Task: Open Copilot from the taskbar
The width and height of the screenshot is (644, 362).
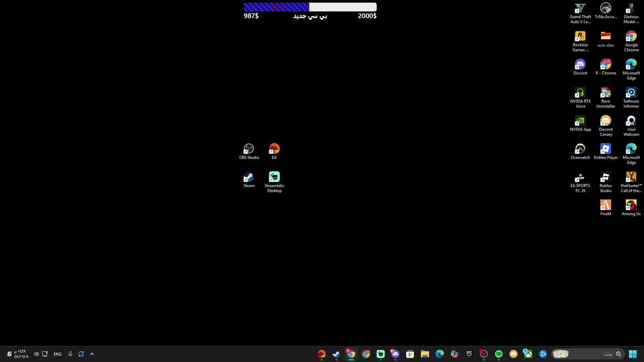Action: (x=454, y=354)
